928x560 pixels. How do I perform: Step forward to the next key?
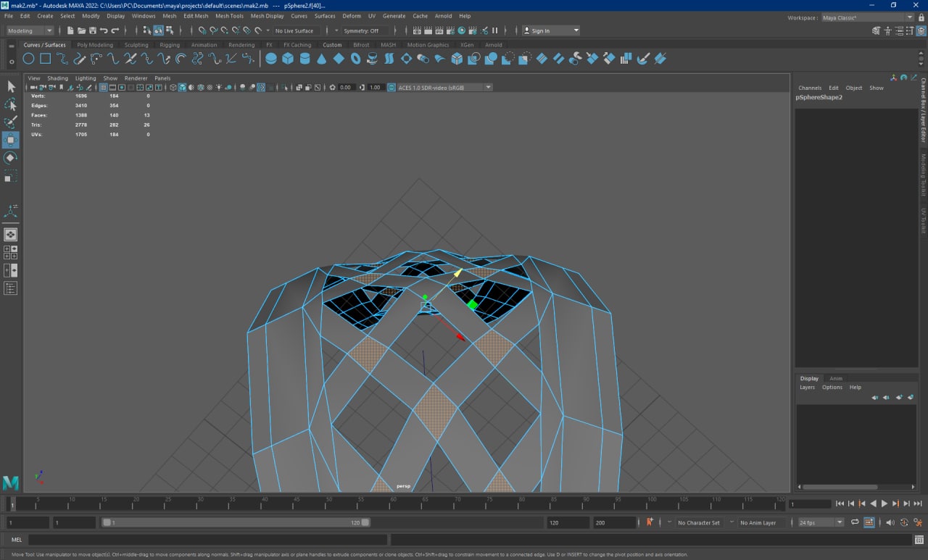pos(895,503)
